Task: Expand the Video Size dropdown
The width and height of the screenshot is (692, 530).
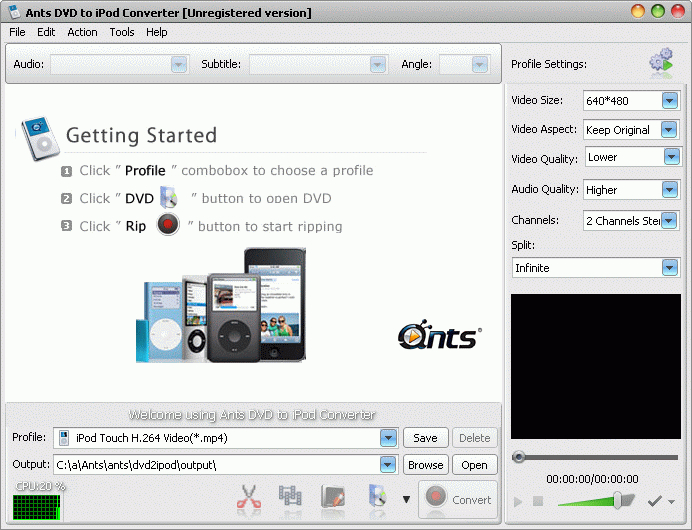Action: (669, 101)
